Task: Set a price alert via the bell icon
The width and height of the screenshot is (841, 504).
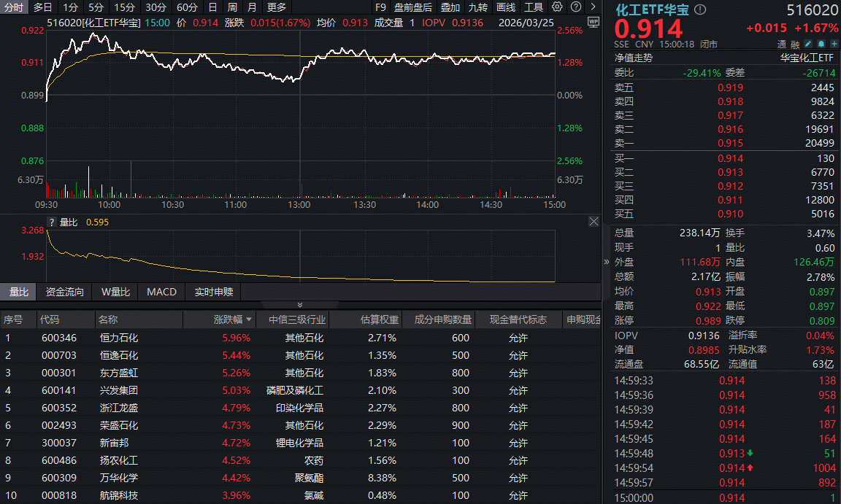Action: (821, 44)
